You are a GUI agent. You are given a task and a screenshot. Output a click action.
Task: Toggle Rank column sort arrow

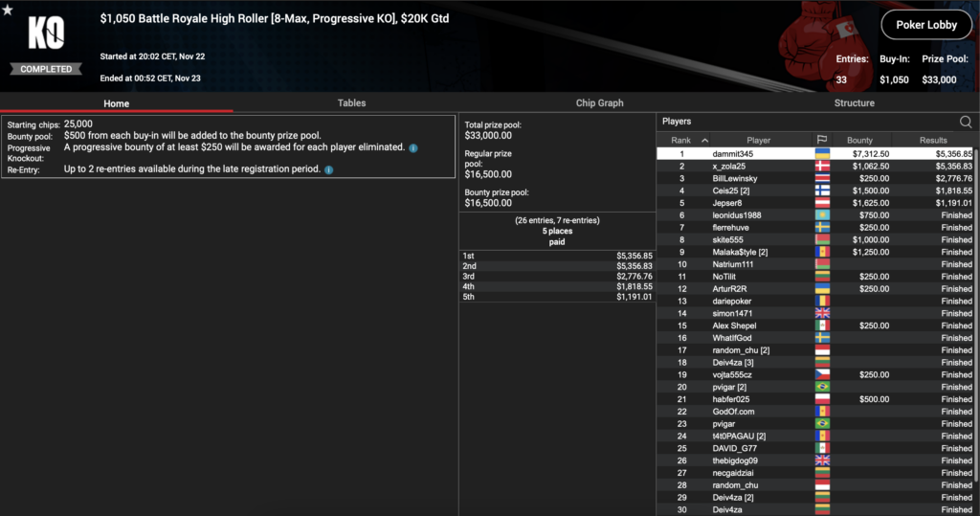tap(705, 140)
